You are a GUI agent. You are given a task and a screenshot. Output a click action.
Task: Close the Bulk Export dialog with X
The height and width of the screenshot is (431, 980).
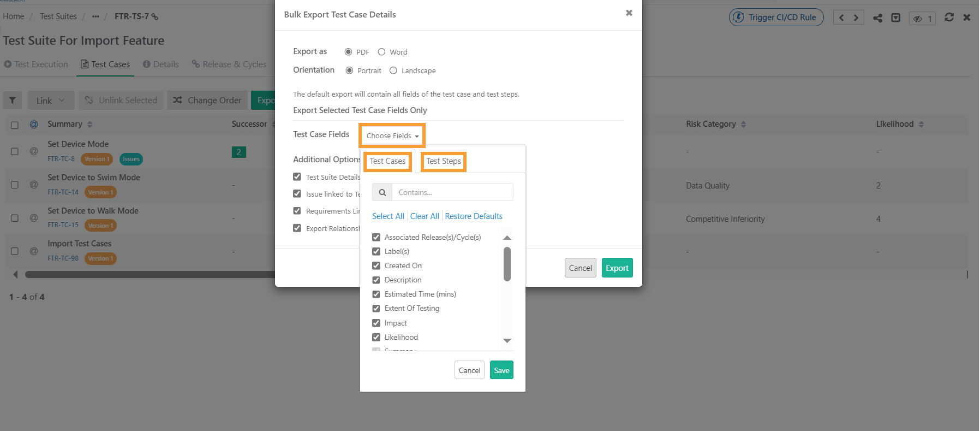629,13
